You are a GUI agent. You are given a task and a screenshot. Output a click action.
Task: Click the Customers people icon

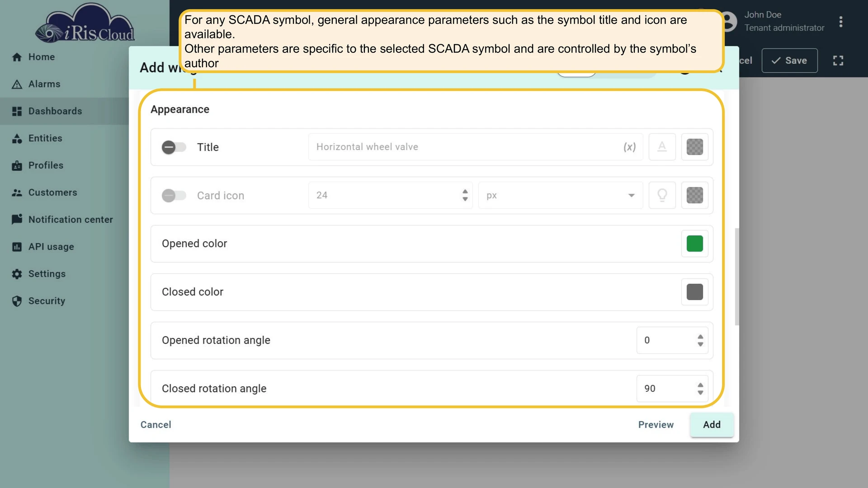pyautogui.click(x=17, y=192)
